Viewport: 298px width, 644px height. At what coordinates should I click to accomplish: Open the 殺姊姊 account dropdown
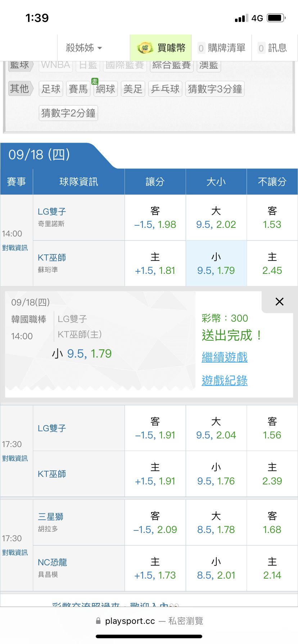(x=84, y=48)
